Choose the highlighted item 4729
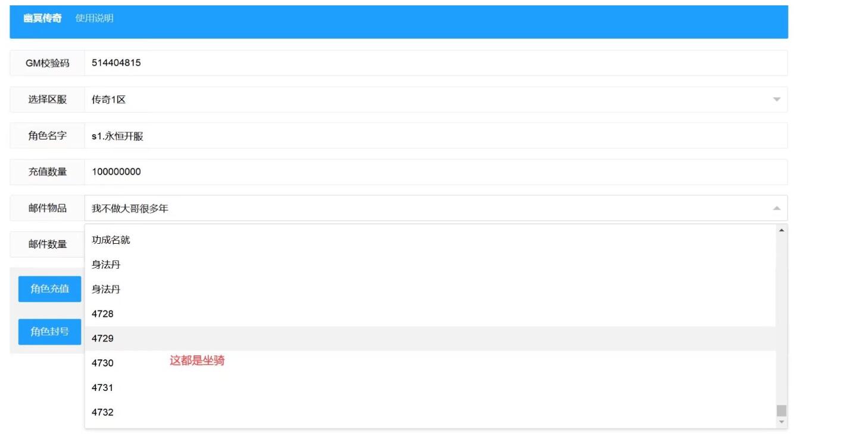This screenshot has height=444, width=868. [x=102, y=339]
